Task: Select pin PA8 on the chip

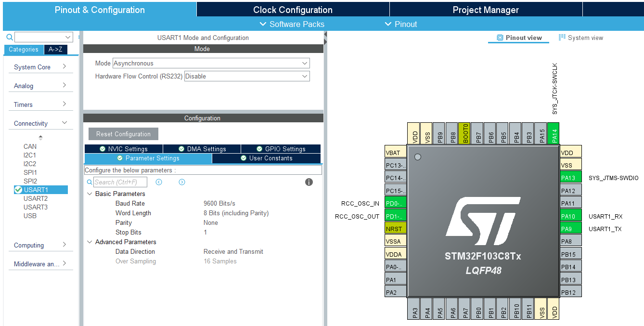Action: click(571, 241)
